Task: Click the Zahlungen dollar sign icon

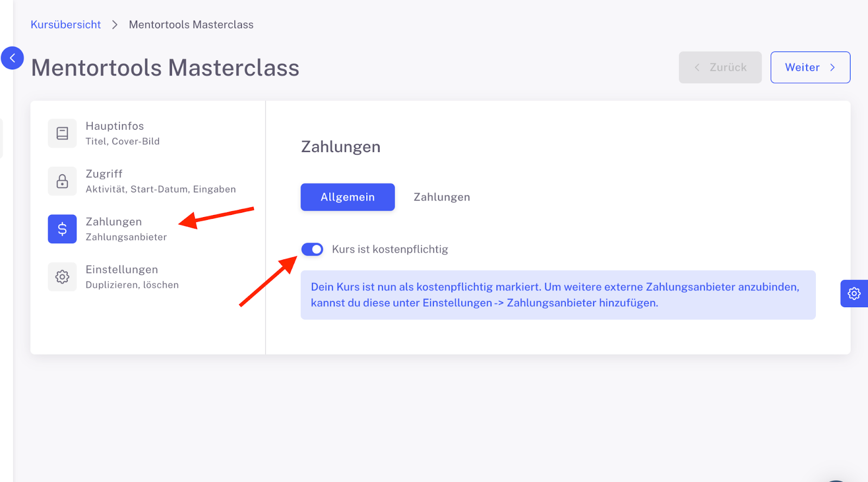Action: [x=62, y=229]
